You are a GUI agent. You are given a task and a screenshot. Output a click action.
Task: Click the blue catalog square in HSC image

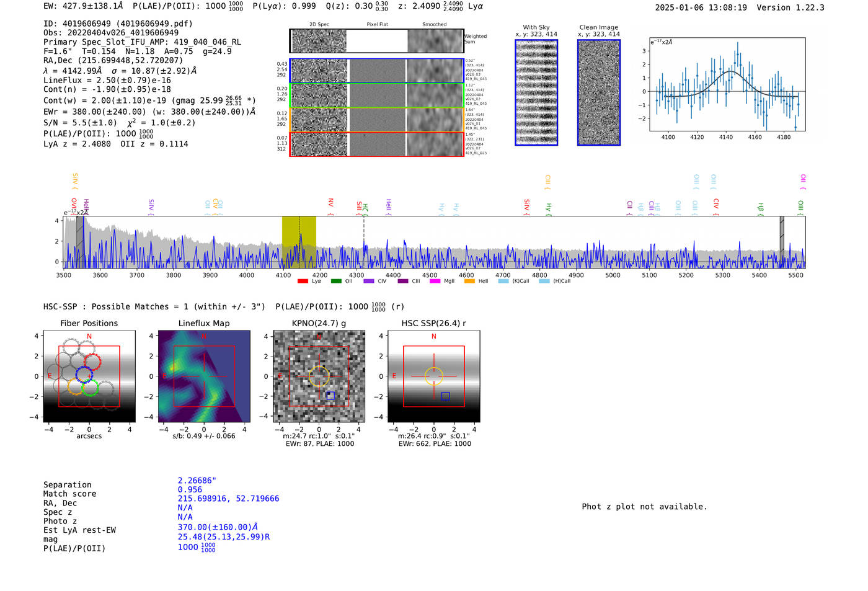click(445, 396)
